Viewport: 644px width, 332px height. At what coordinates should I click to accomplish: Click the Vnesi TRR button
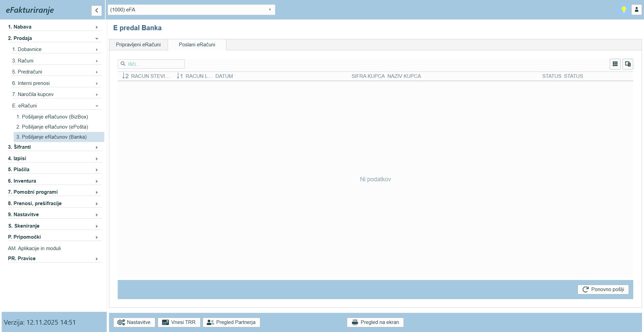click(179, 322)
